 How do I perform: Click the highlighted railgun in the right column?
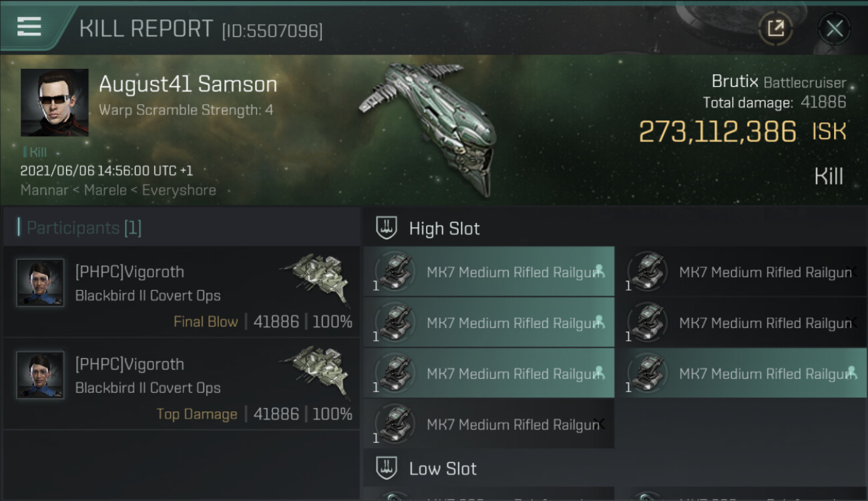point(741,373)
